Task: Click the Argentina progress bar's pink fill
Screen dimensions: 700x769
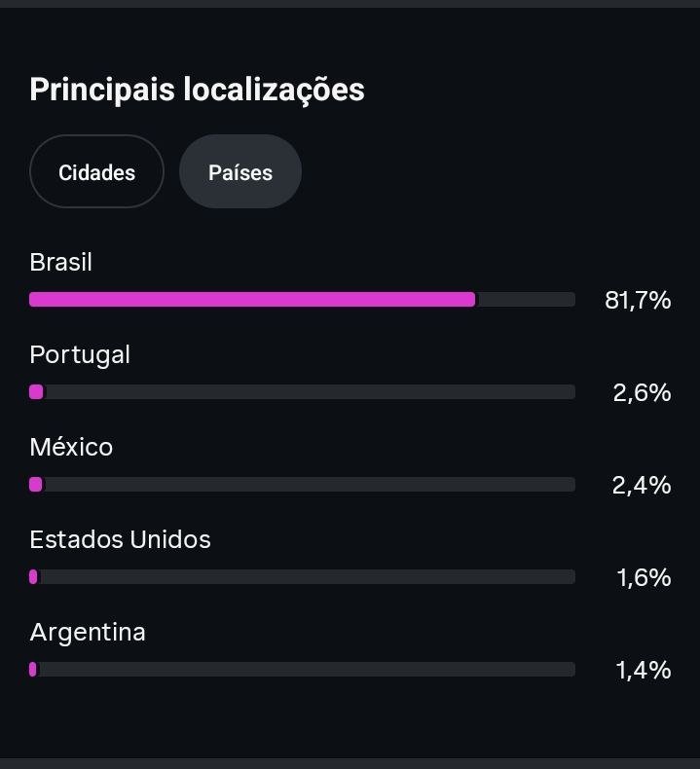Action: pyautogui.click(x=33, y=670)
